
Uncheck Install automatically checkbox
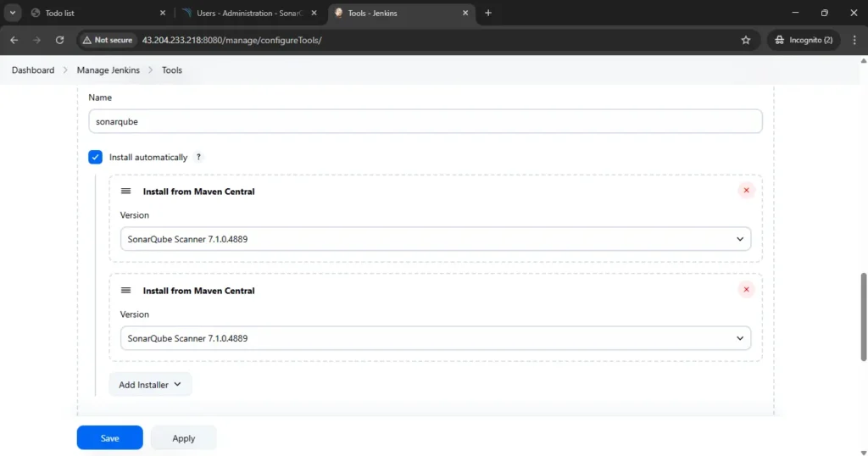96,158
